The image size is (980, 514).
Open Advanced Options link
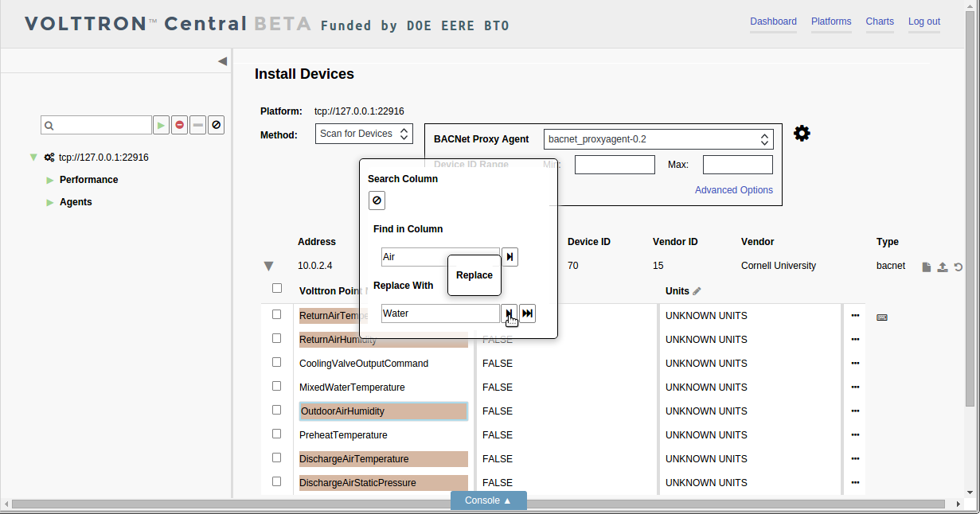pos(734,190)
